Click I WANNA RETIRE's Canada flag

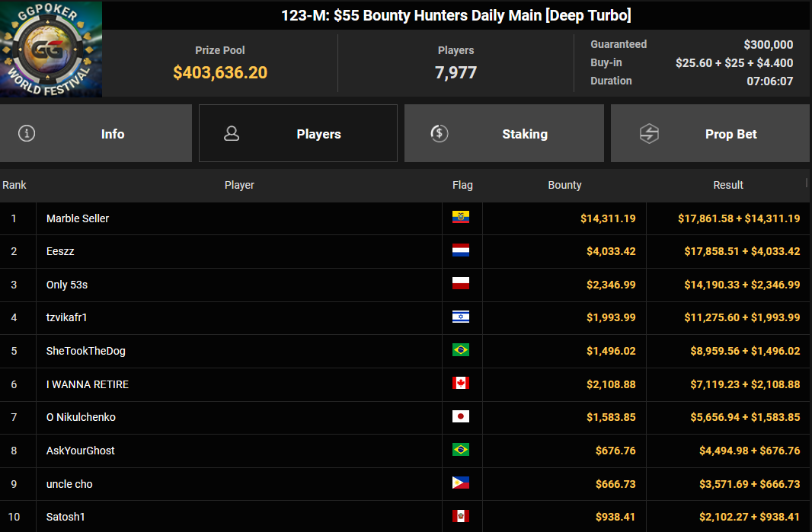click(x=460, y=383)
